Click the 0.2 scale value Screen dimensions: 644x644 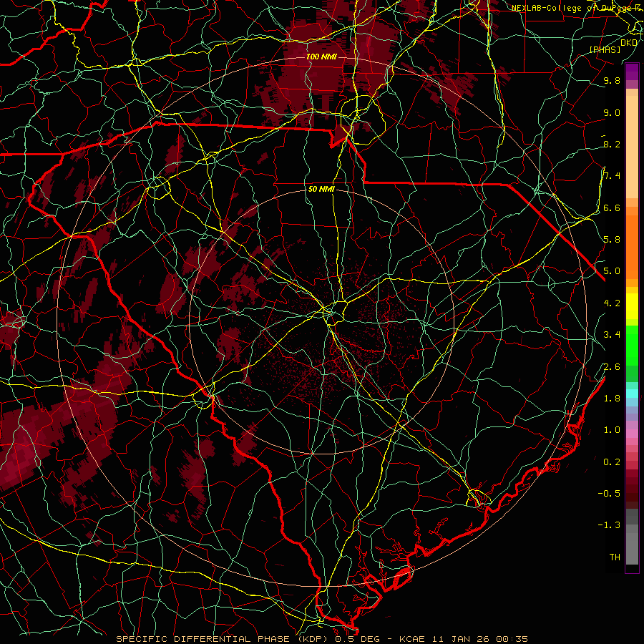coord(612,462)
